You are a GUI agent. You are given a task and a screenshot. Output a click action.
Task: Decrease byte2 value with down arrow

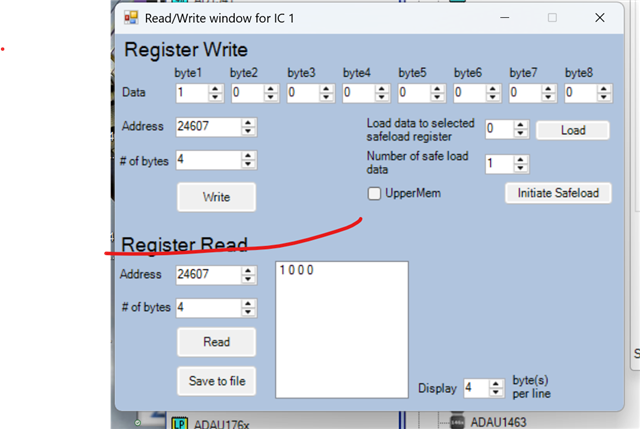pyautogui.click(x=271, y=97)
